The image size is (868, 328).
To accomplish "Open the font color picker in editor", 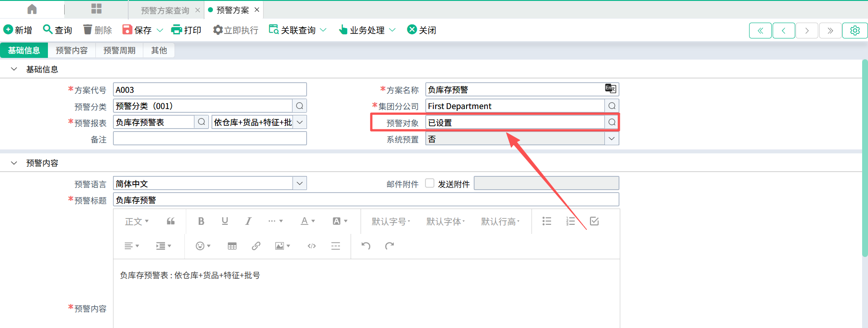I will click(307, 221).
